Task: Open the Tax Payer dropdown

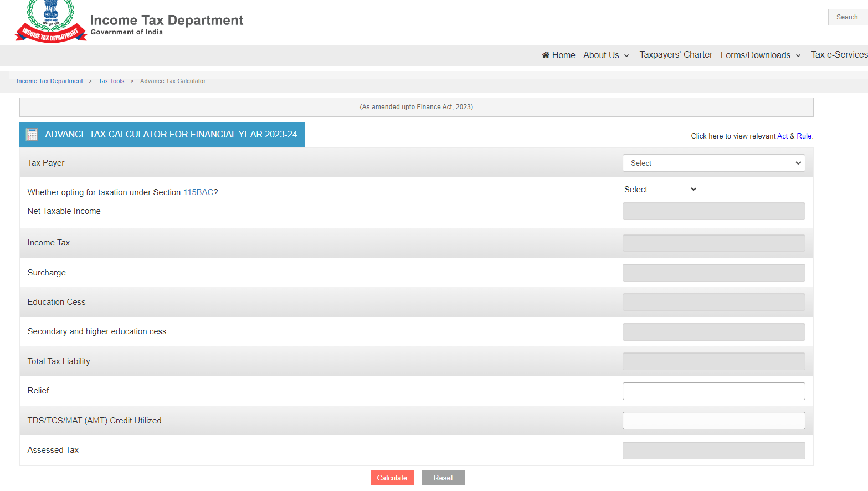Action: pyautogui.click(x=713, y=163)
